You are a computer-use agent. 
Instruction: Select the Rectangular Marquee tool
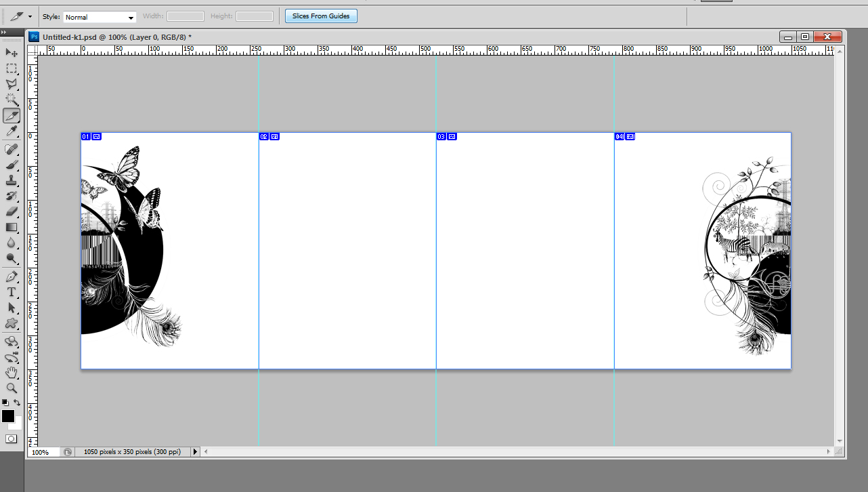point(12,68)
